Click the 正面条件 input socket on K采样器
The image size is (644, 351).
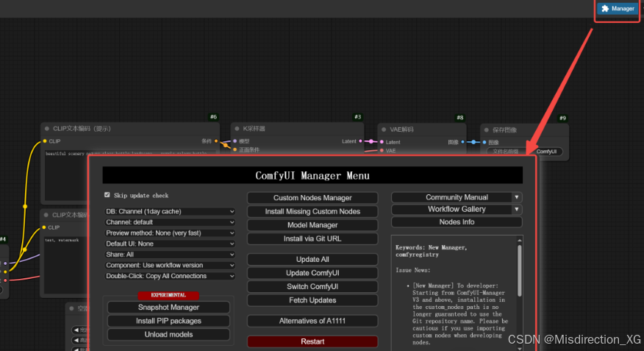(235, 149)
